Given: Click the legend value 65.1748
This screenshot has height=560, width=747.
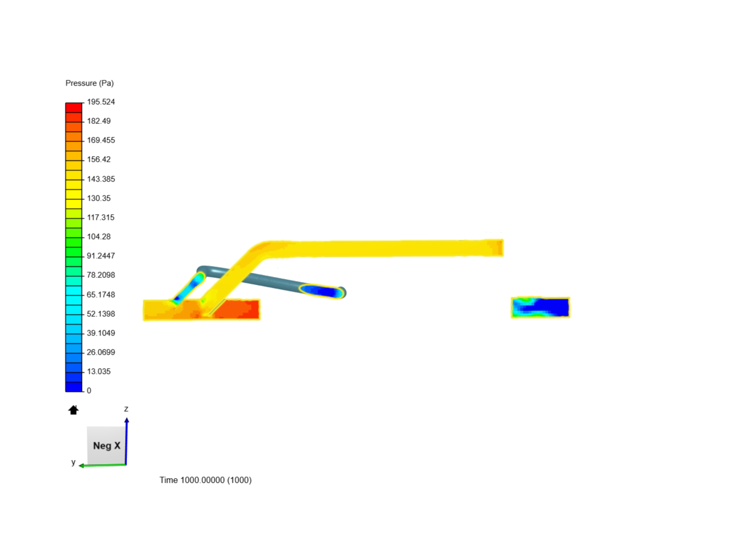Looking at the screenshot, I should tap(101, 295).
